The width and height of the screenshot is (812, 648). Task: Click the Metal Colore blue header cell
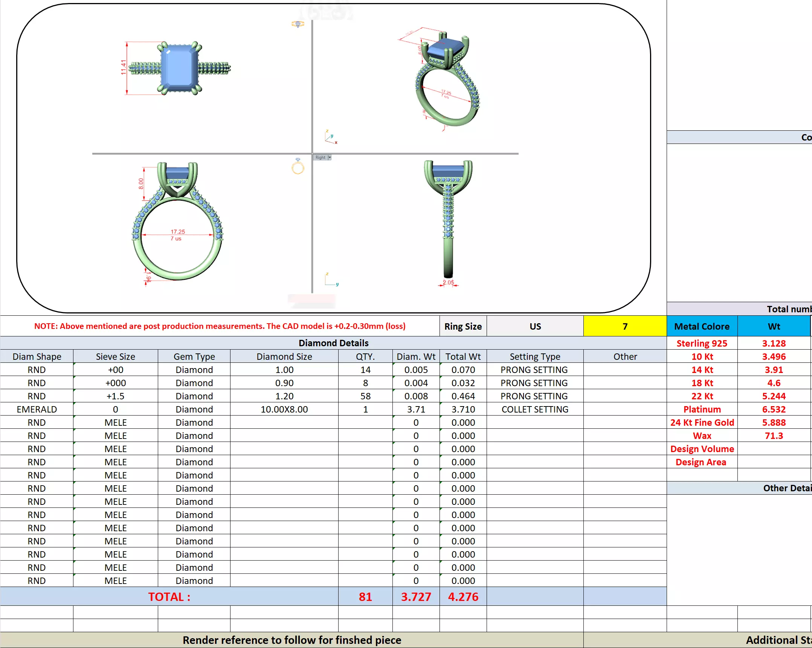[x=702, y=326]
